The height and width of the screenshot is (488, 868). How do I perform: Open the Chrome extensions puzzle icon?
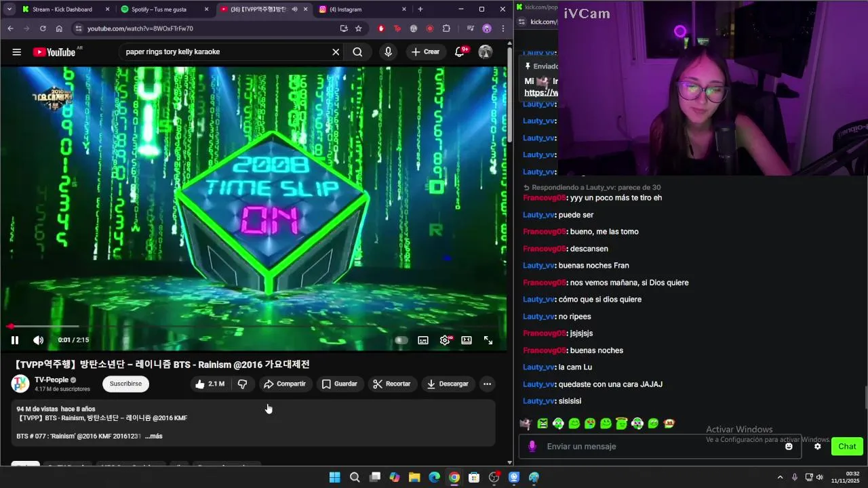click(x=446, y=28)
